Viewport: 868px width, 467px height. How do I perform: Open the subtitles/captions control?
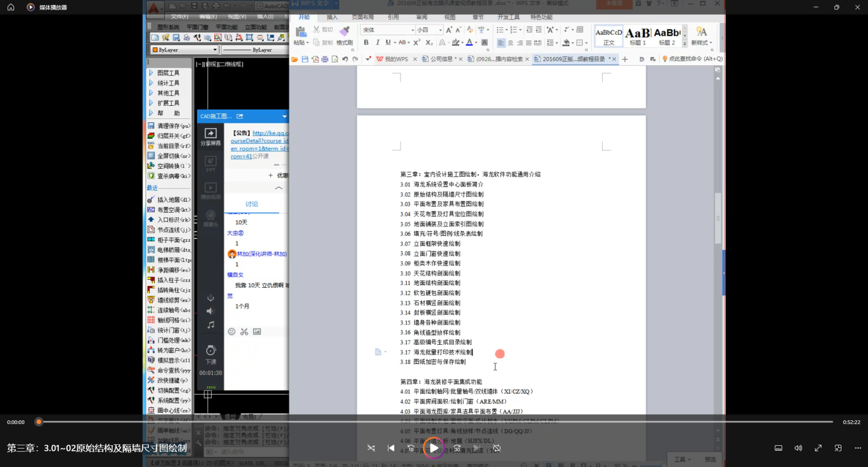pyautogui.click(x=778, y=448)
